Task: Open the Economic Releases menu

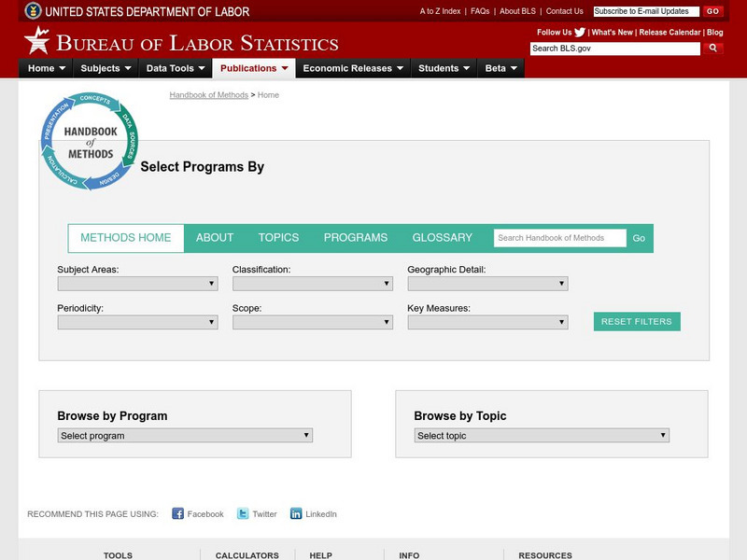Action: (x=353, y=68)
